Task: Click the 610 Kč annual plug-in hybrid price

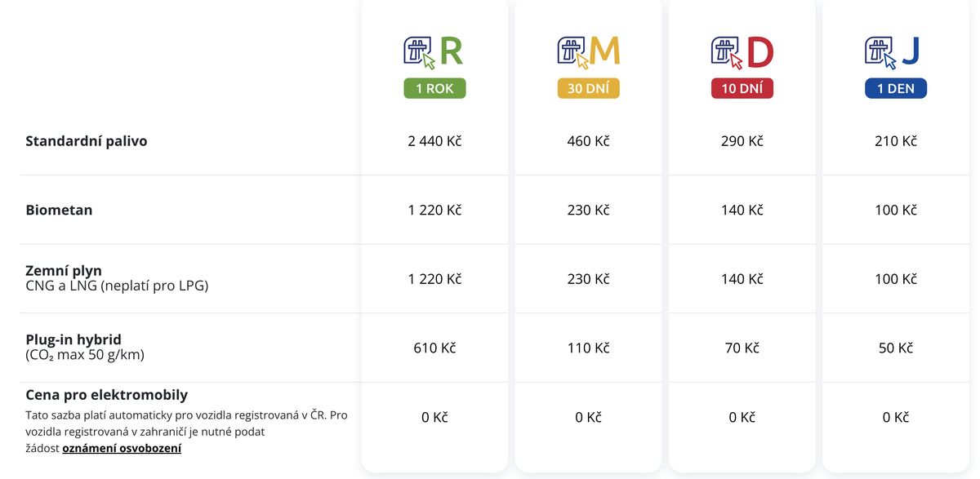Action: [434, 348]
